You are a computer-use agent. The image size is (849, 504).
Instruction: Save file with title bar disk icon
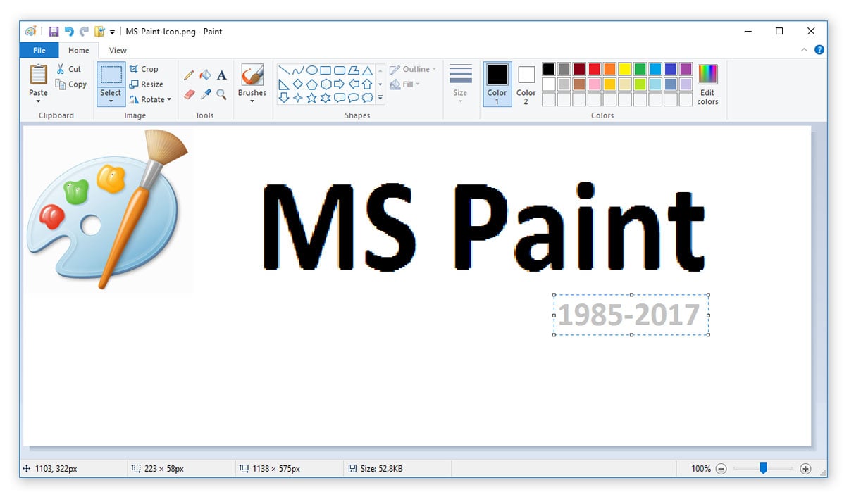click(x=54, y=31)
